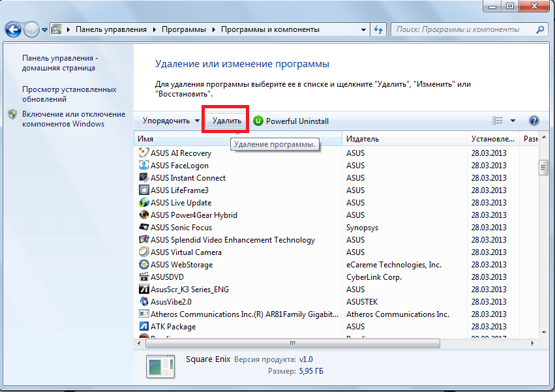Viewport: 555px width, 392px height.
Task: Click the ASUS FaceLogon icon
Action: coord(143,165)
